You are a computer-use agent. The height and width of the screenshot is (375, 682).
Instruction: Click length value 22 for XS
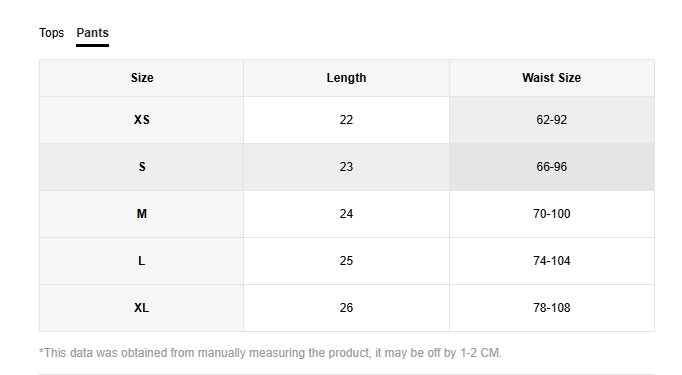tap(346, 120)
